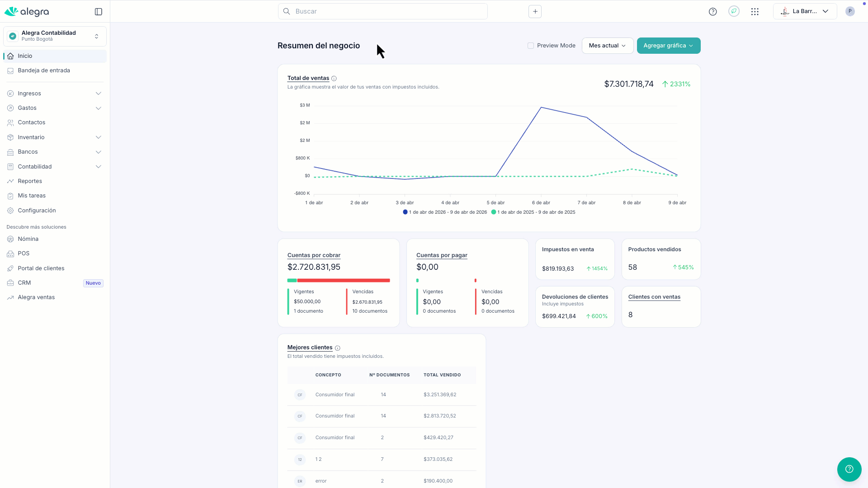Open the Cuentas por cobrar link
This screenshot has height=488, width=868.
(x=314, y=255)
